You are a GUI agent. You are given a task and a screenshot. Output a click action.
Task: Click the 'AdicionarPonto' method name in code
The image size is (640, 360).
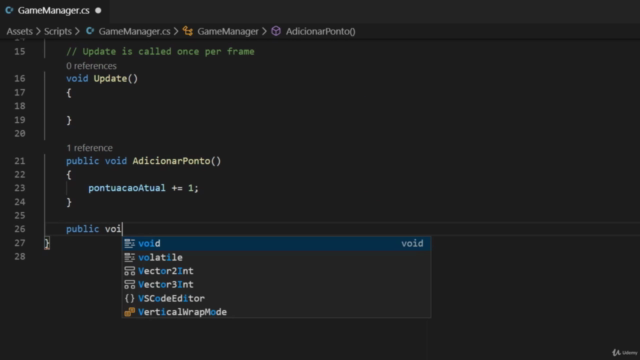point(171,161)
